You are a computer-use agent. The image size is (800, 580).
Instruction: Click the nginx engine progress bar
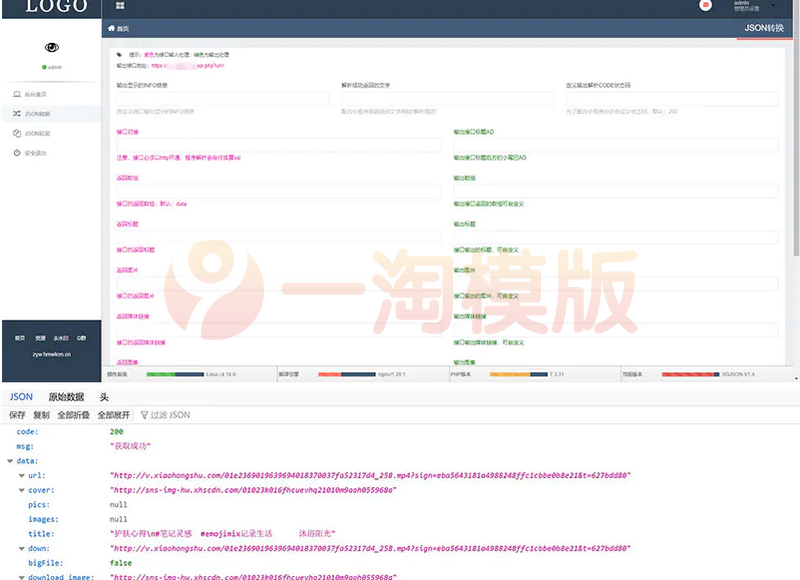(346, 374)
